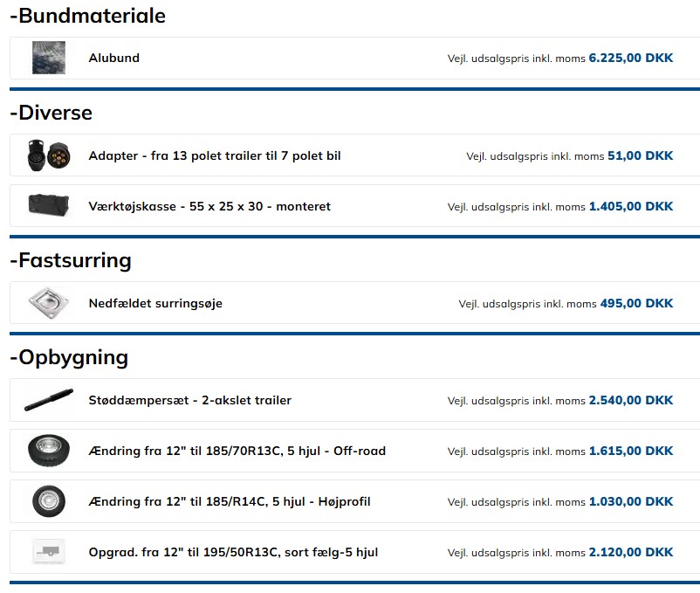Open Adapter fra 13 polet trailer link
The width and height of the screenshot is (700, 593).
click(x=214, y=156)
